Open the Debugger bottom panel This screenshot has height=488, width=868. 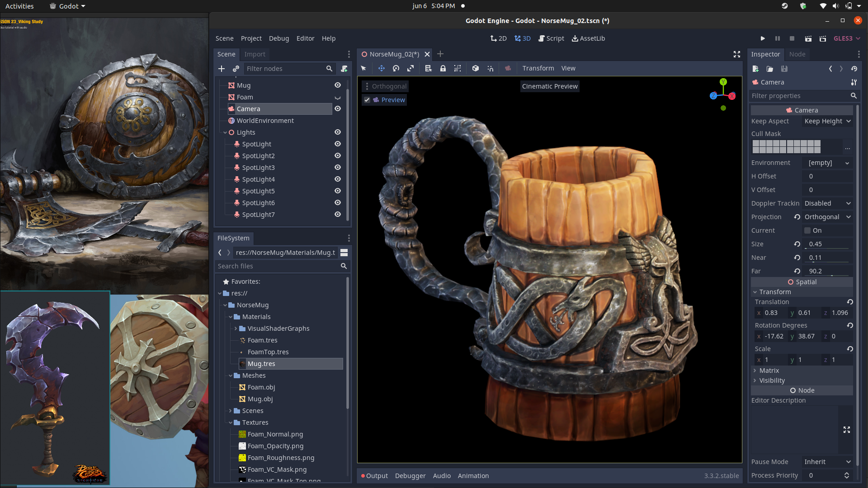410,476
